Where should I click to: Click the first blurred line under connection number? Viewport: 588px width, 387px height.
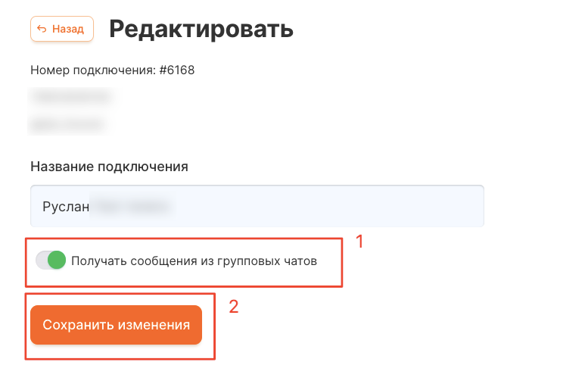pyautogui.click(x=71, y=96)
